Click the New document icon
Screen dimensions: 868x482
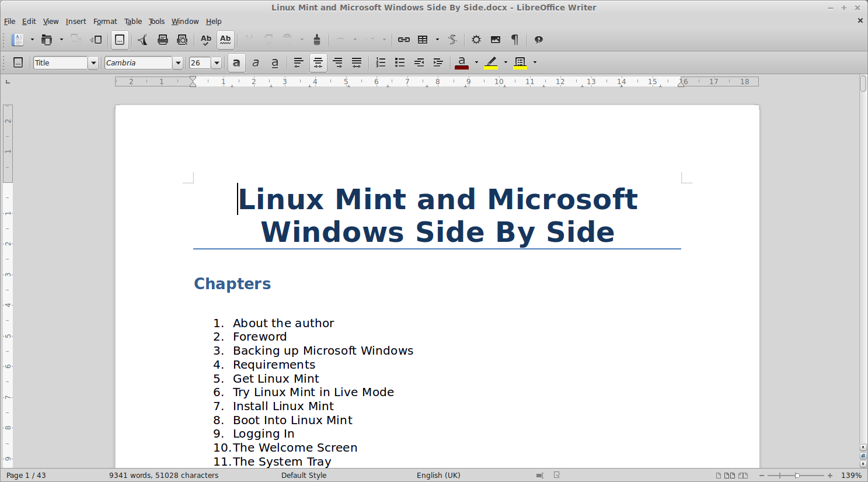pyautogui.click(x=18, y=40)
